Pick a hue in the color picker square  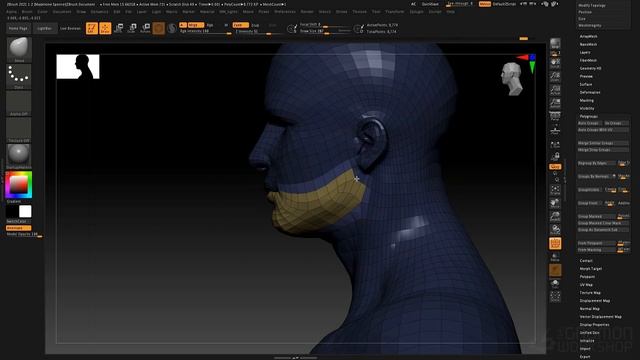[19, 184]
